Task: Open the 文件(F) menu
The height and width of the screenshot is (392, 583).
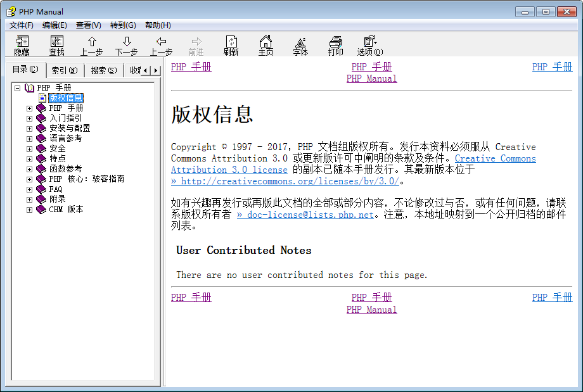Action: [22, 25]
